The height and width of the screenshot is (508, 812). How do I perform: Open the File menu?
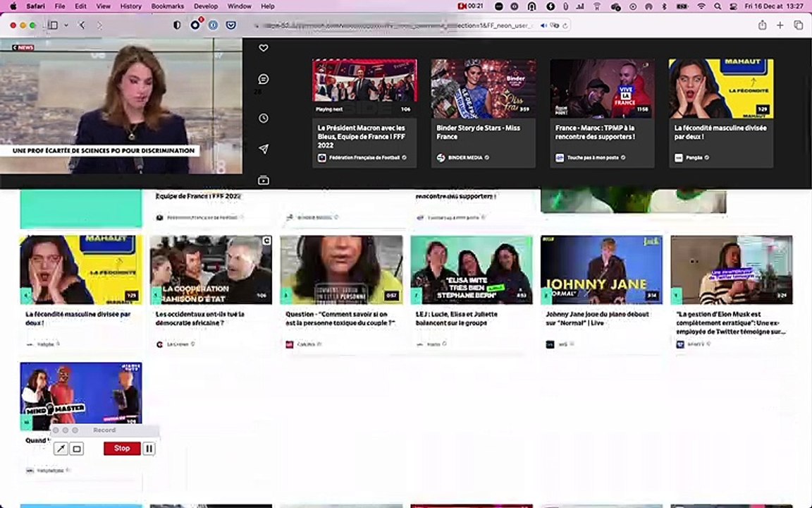(x=60, y=6)
